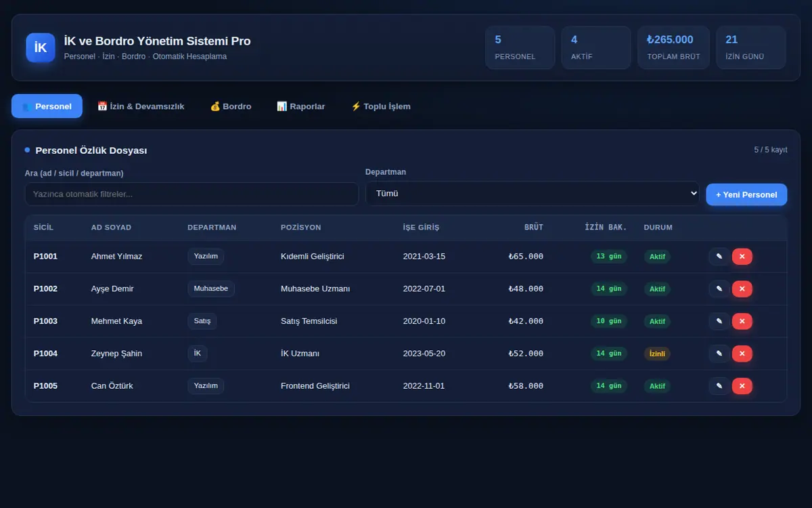Select the 5 PERSONEL stat card
812x508 pixels.
pyautogui.click(x=520, y=47)
